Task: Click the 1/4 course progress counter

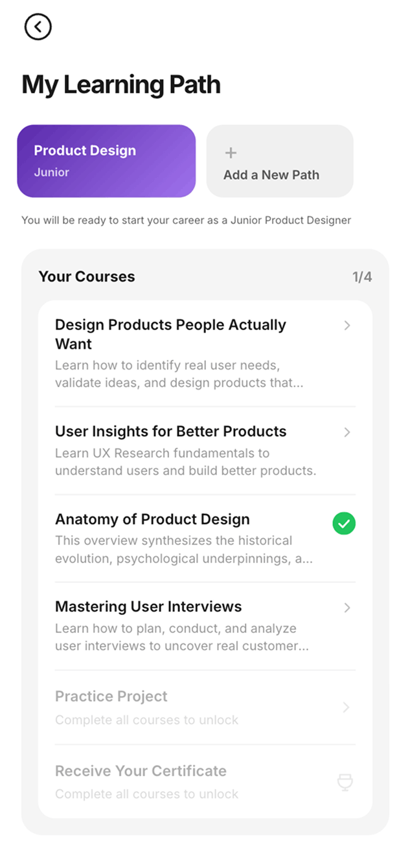Action: [x=362, y=277]
